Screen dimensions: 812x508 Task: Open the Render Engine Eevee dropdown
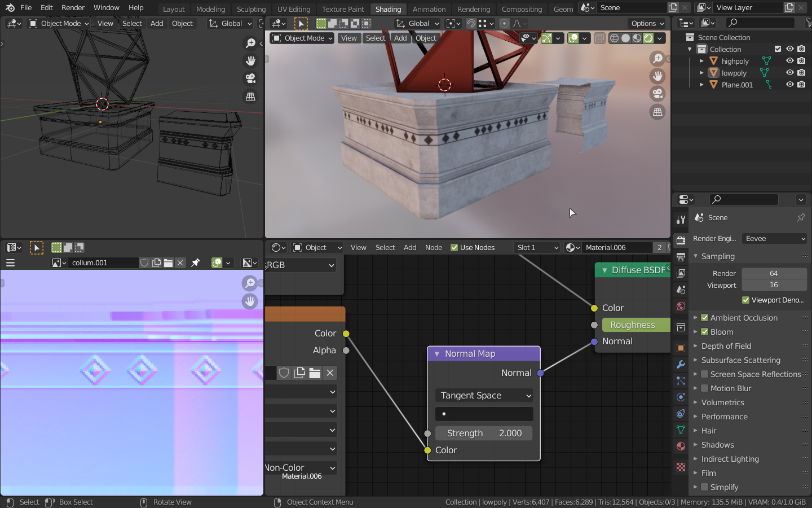[774, 239]
